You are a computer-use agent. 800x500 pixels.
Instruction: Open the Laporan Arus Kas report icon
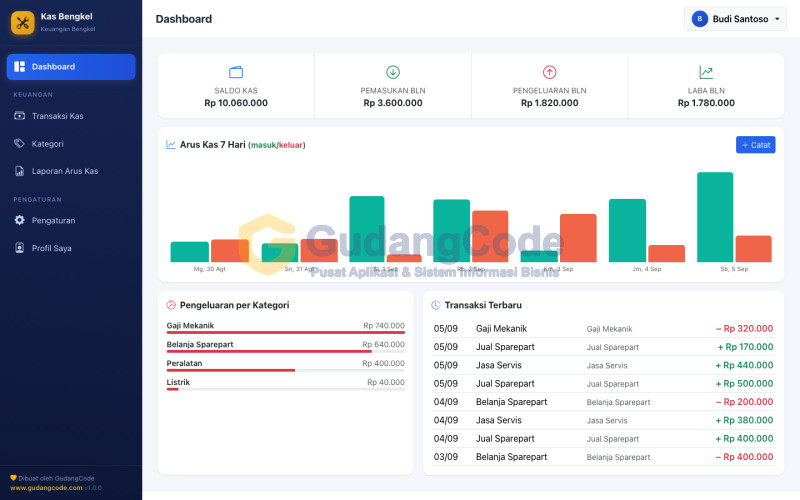coord(19,171)
